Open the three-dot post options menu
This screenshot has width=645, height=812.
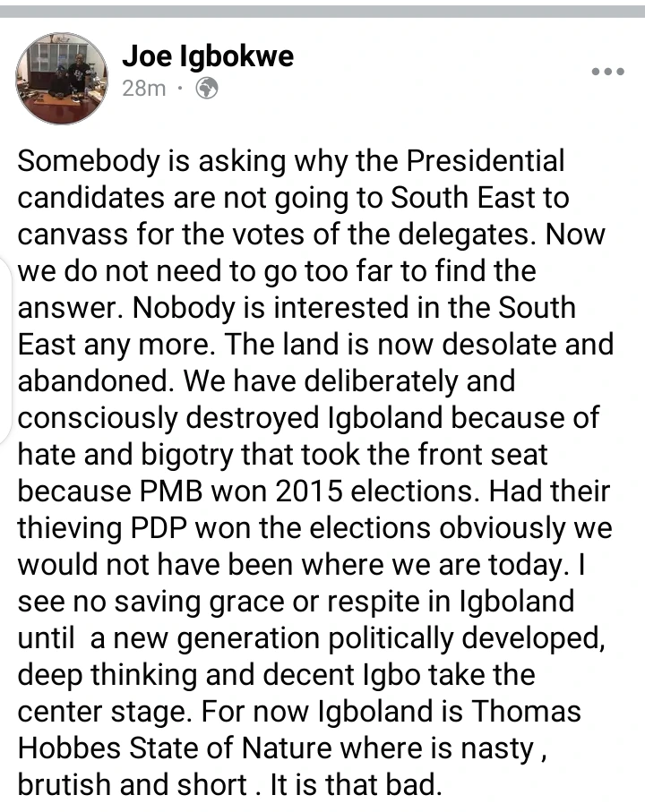click(608, 73)
